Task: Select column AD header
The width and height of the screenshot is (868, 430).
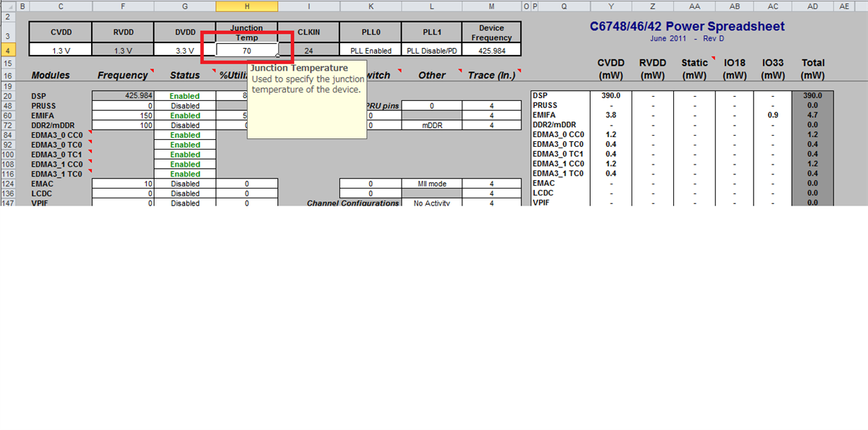Action: (x=813, y=6)
